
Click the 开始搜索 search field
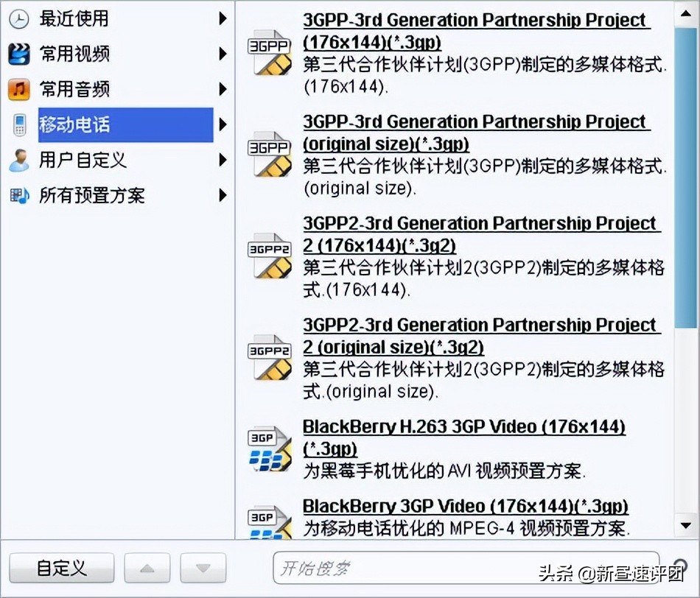point(464,569)
